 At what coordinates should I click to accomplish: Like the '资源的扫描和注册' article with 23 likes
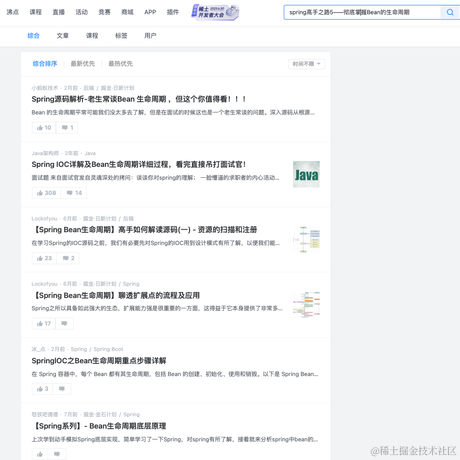[44, 258]
